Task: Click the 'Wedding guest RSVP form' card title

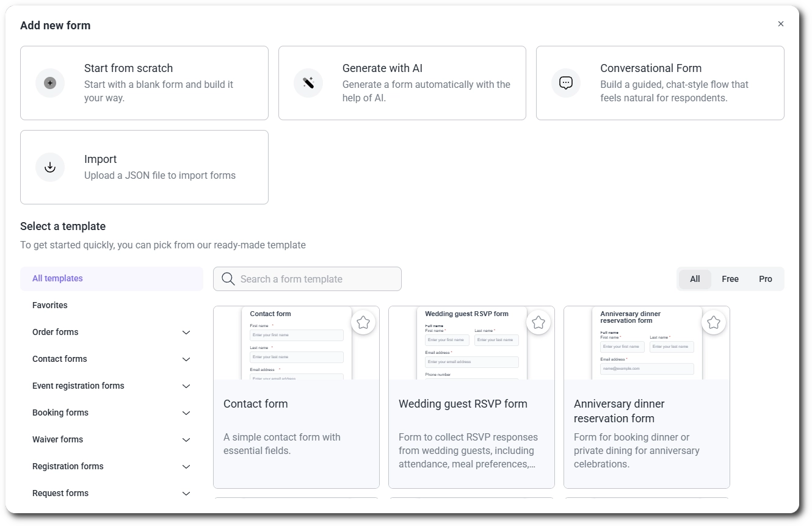Action: pyautogui.click(x=463, y=404)
